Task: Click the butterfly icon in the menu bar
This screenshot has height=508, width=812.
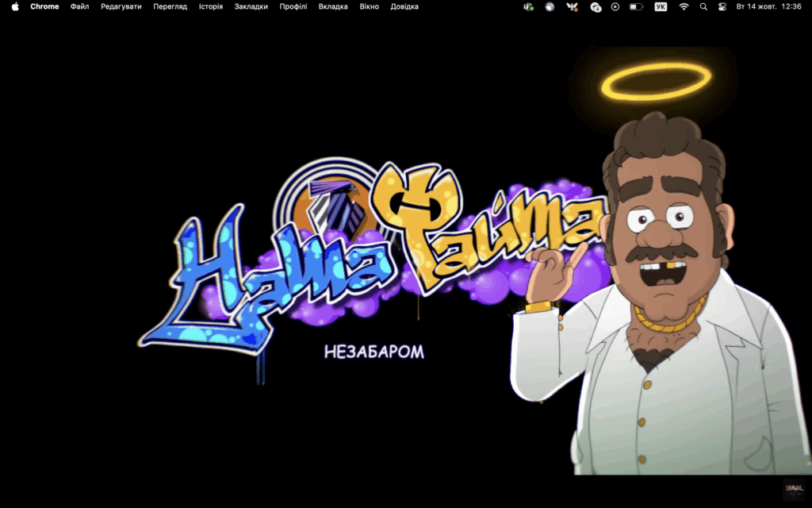Action: tap(573, 6)
